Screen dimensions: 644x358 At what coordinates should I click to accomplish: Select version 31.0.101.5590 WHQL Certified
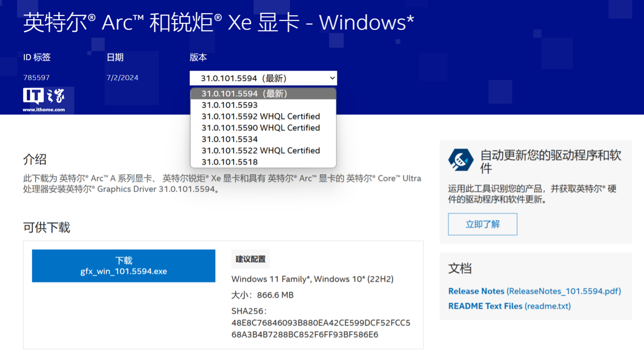coord(261,127)
